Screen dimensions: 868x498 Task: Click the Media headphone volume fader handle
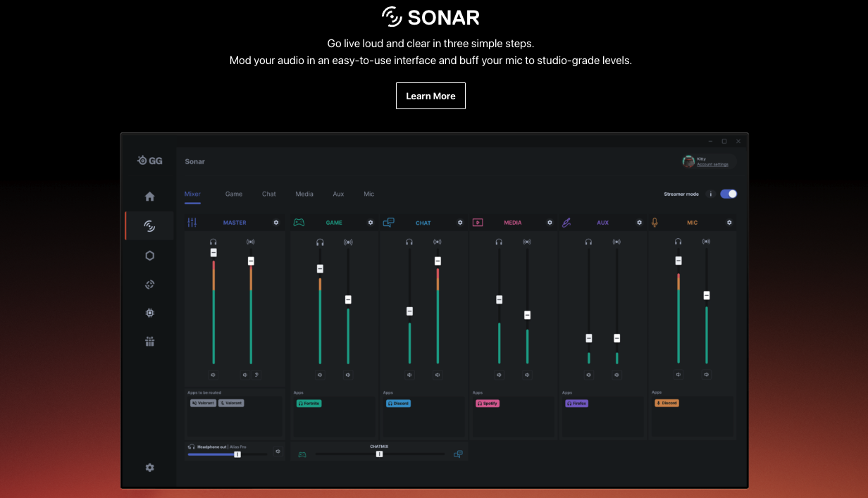tap(499, 299)
